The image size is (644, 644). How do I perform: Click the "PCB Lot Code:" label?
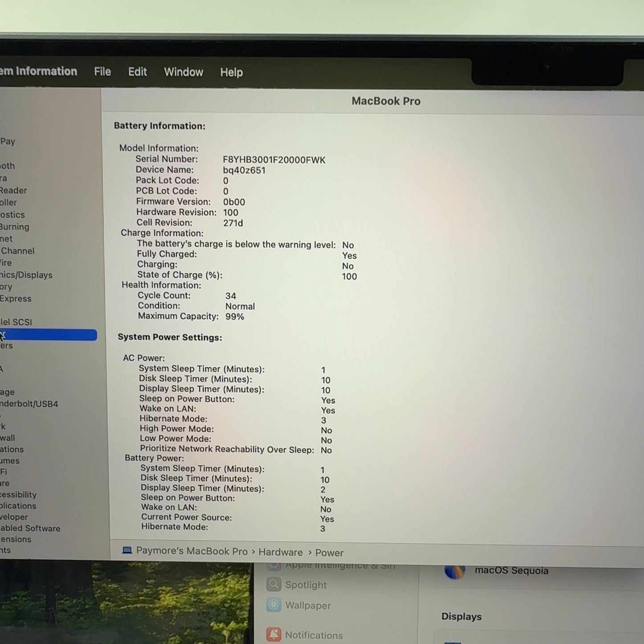(166, 191)
